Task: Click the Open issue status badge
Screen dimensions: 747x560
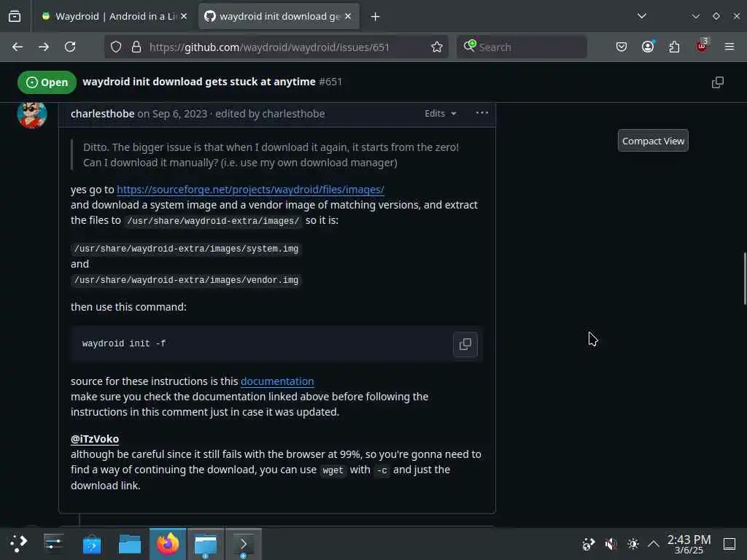Action: (47, 82)
